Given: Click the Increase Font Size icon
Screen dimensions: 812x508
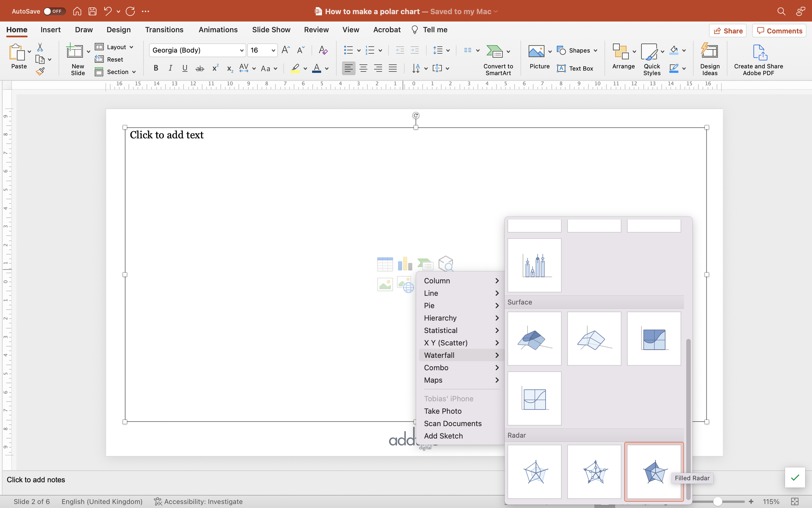Looking at the screenshot, I should 285,50.
